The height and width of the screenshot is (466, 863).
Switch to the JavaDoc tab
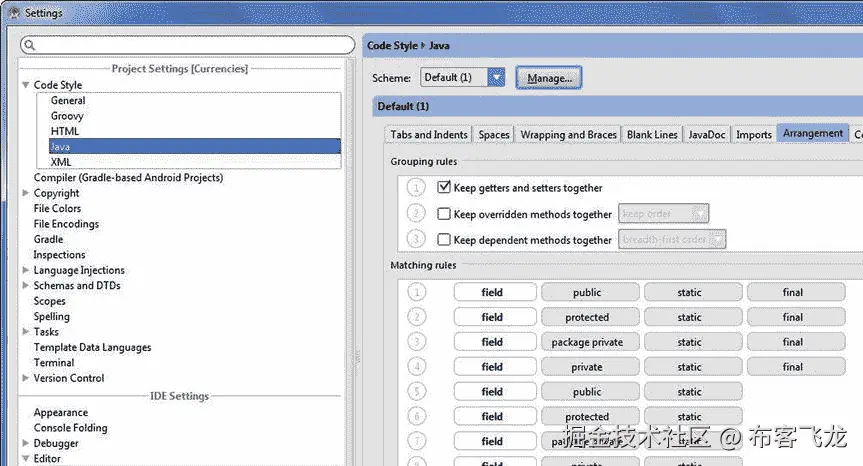[x=707, y=135]
